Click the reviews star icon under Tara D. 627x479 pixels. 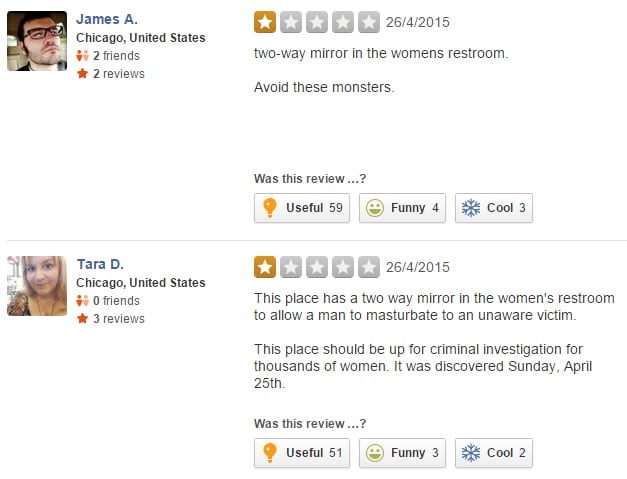pyautogui.click(x=82, y=319)
